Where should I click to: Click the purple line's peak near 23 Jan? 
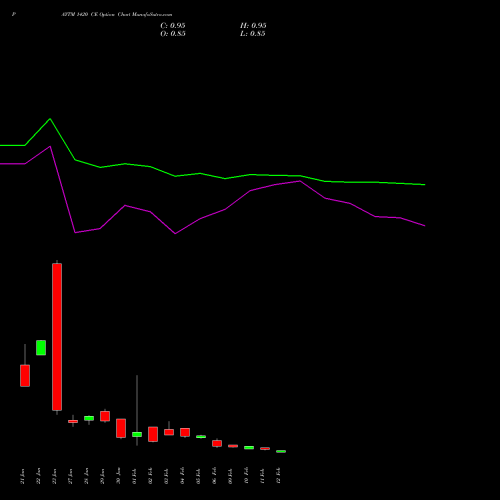[50, 146]
